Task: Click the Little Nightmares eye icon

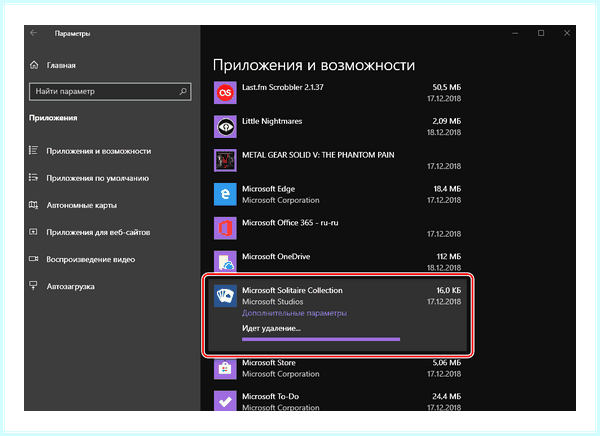Action: click(x=225, y=127)
